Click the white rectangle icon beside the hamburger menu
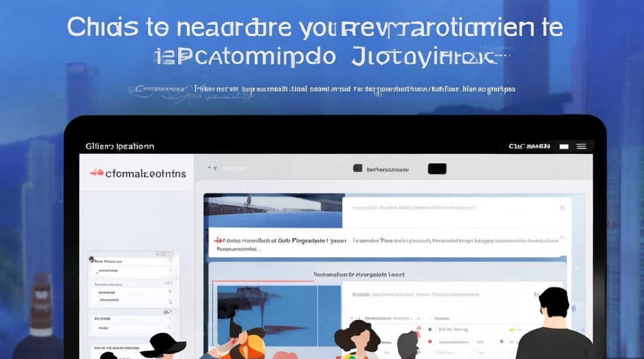The height and width of the screenshot is (359, 644). click(564, 146)
